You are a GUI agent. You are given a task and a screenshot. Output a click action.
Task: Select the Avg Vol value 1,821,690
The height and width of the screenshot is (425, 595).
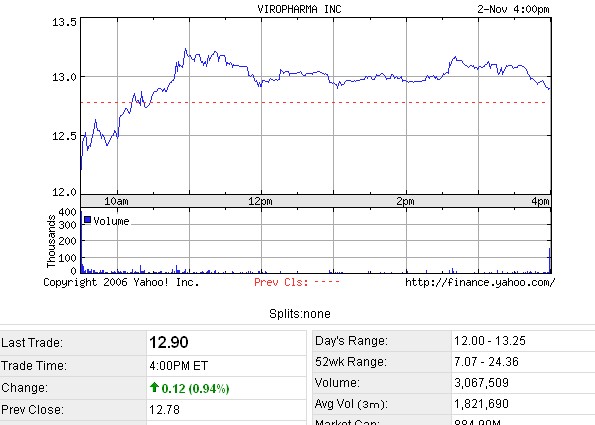482,404
